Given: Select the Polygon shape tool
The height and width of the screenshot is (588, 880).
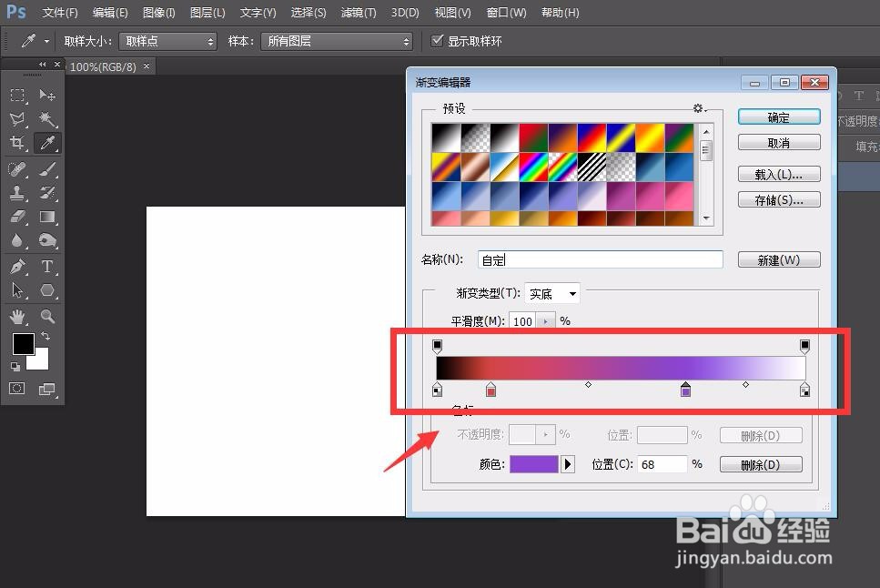Looking at the screenshot, I should (x=47, y=290).
